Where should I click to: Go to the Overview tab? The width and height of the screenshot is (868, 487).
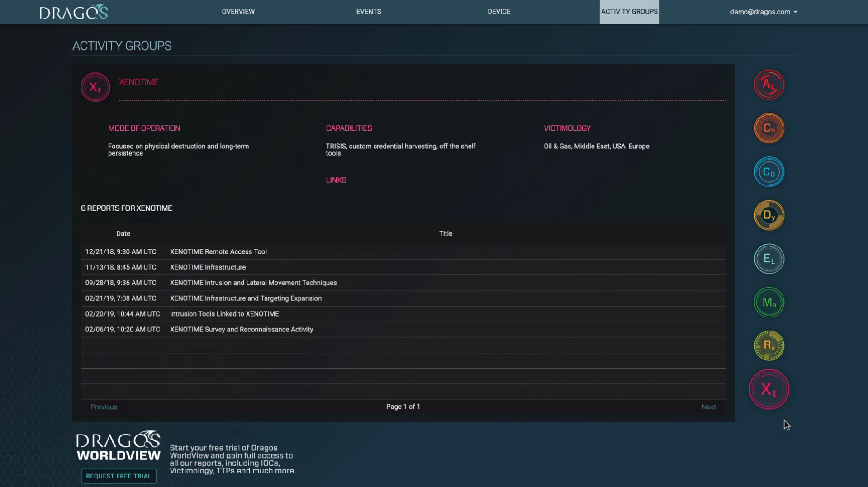point(238,12)
